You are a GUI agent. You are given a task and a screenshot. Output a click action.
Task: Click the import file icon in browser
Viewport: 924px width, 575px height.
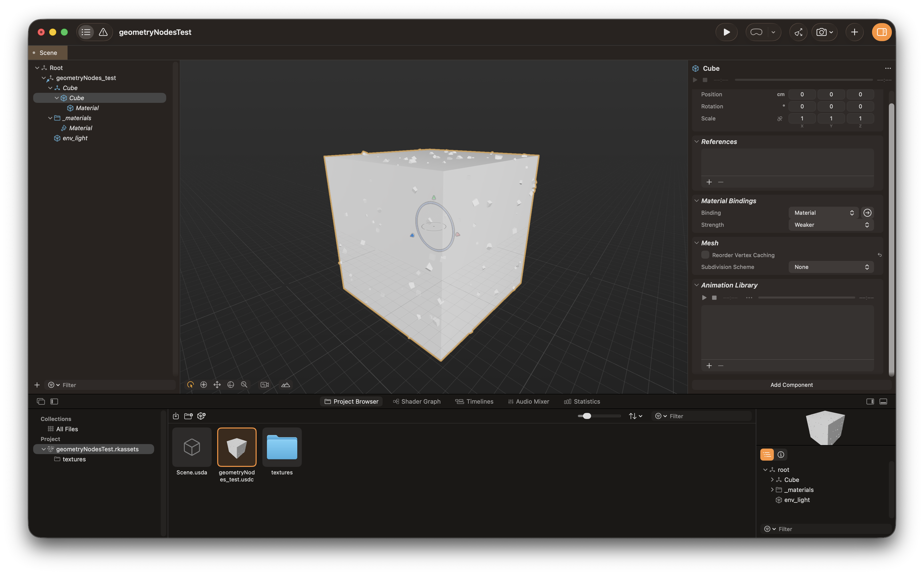[x=176, y=416]
